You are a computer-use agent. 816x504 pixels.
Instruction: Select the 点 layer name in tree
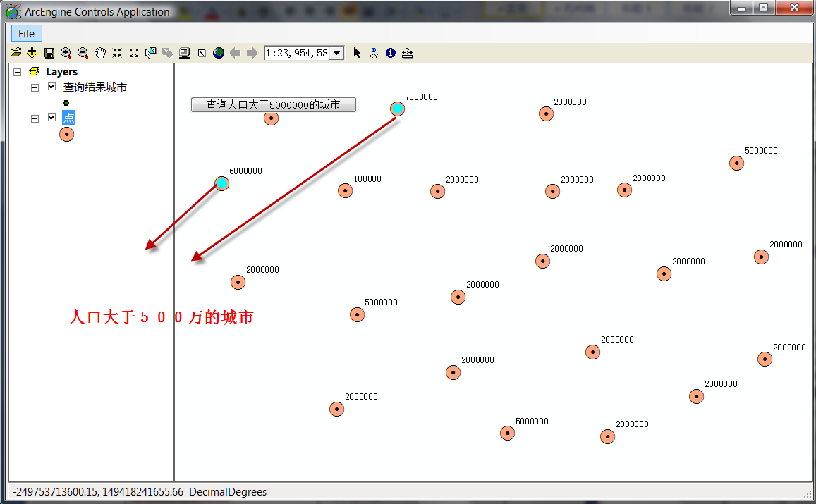[68, 118]
